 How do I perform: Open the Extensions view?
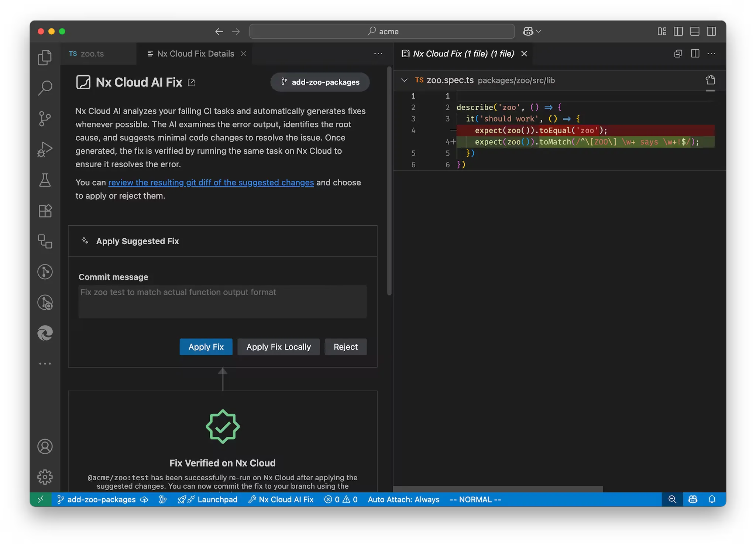coord(45,211)
